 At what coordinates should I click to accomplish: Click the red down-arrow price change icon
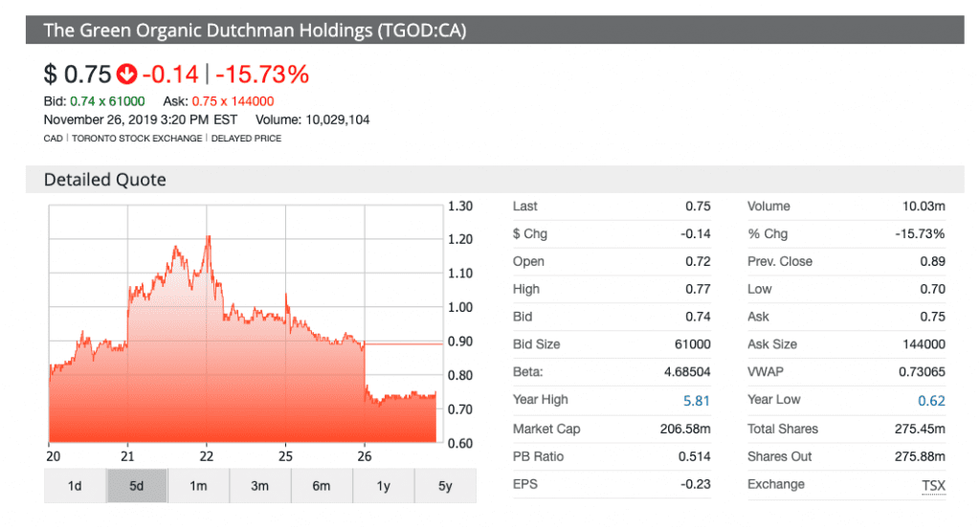(x=127, y=74)
